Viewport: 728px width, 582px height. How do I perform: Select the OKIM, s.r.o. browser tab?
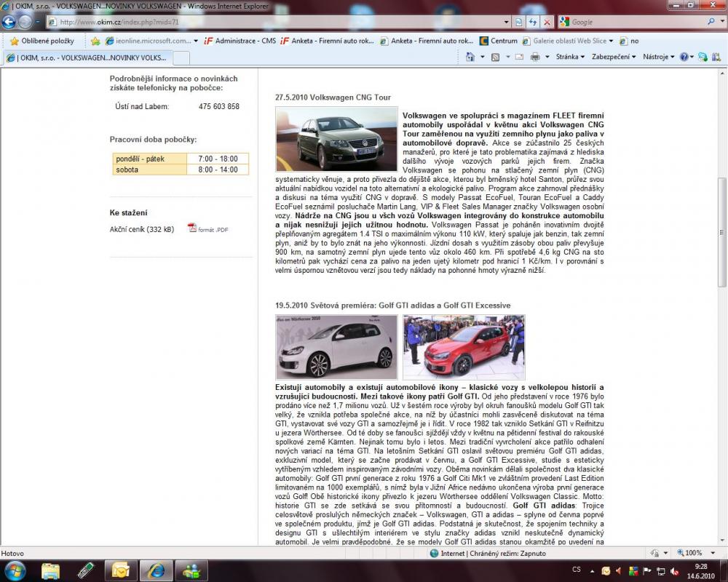(88, 57)
